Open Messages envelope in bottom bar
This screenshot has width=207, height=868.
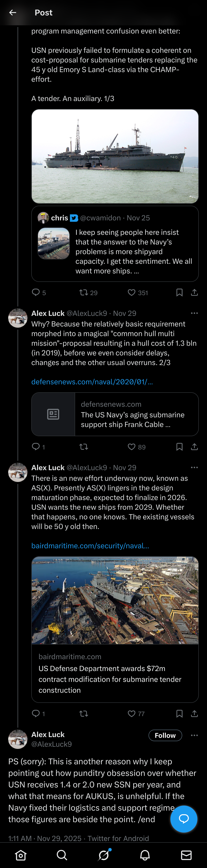click(186, 855)
